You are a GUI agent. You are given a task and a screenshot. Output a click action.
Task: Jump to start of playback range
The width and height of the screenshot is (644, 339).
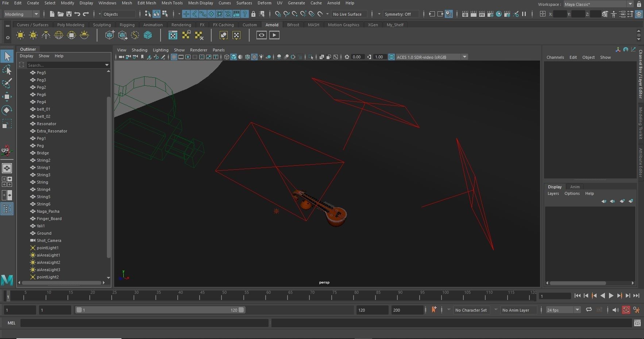coord(577,296)
